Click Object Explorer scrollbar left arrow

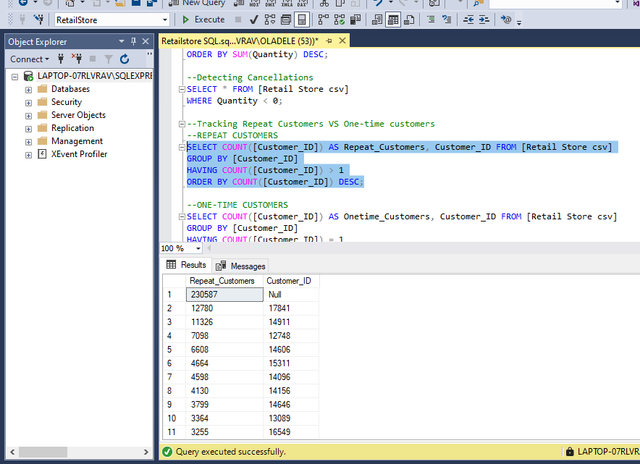click(x=12, y=452)
